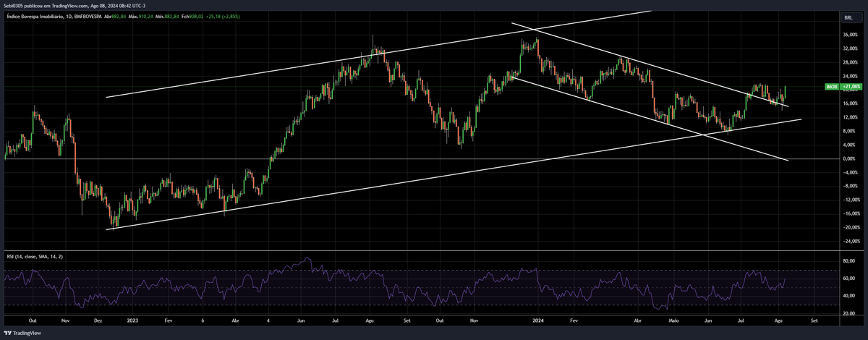The width and height of the screenshot is (868, 340).
Task: Click the TradingView logo icon
Action: [7, 333]
